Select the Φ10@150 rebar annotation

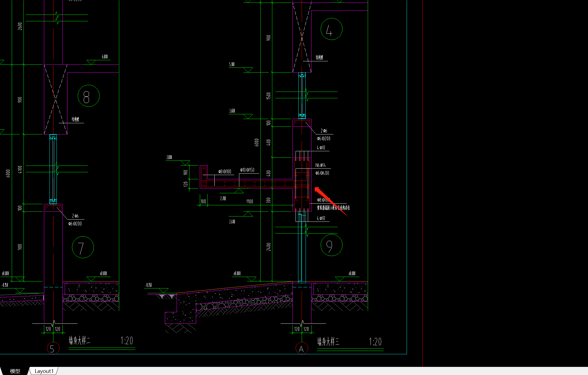(x=247, y=170)
